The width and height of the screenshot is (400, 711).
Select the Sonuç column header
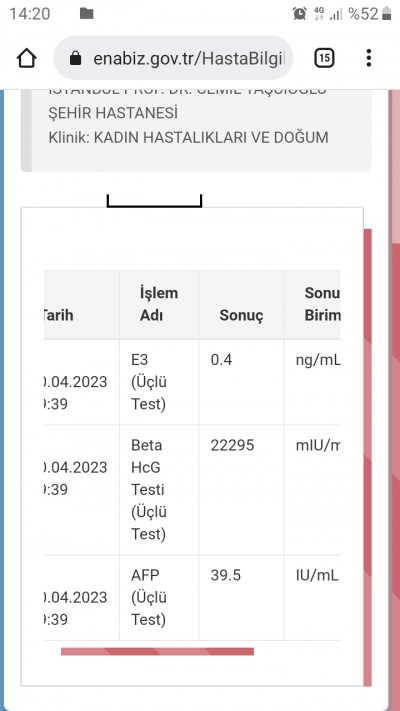241,316
